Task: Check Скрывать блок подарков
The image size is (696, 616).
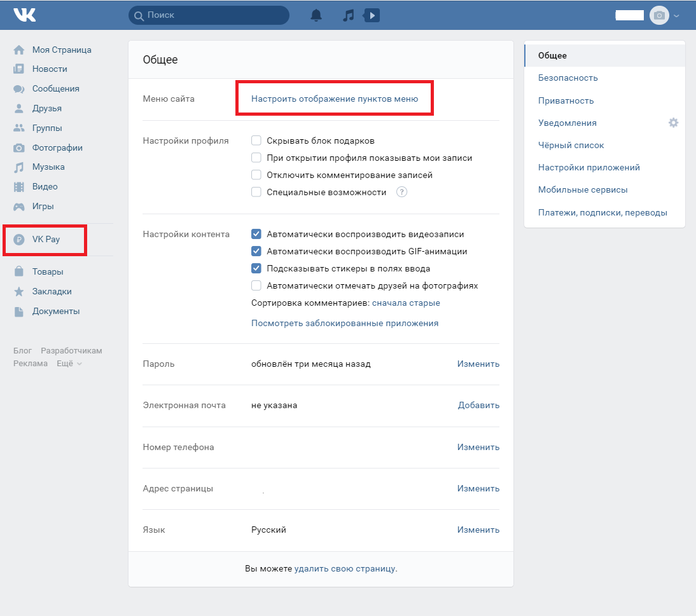Action: pyautogui.click(x=256, y=140)
